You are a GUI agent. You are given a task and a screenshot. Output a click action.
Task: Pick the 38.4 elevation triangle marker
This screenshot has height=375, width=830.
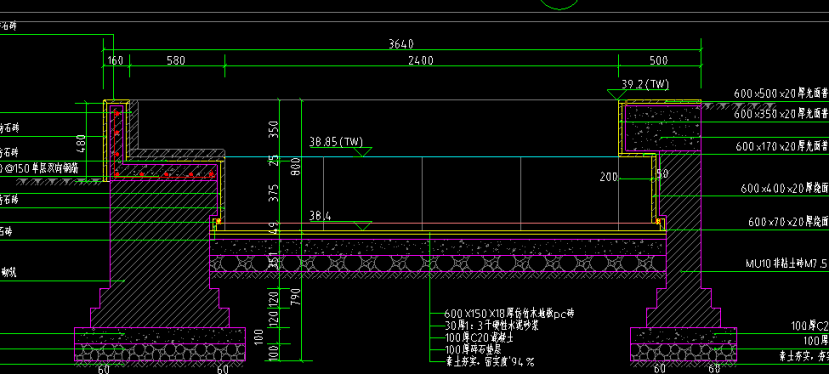[x=362, y=226]
